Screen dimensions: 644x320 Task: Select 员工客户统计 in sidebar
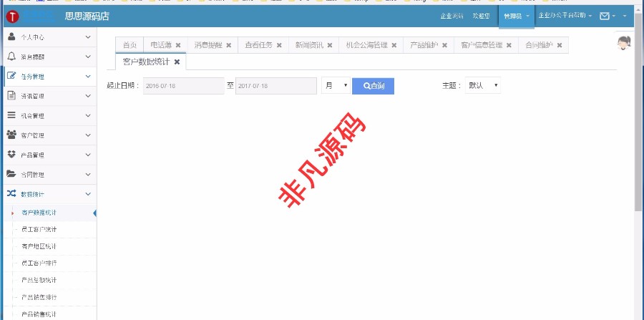[x=39, y=230]
